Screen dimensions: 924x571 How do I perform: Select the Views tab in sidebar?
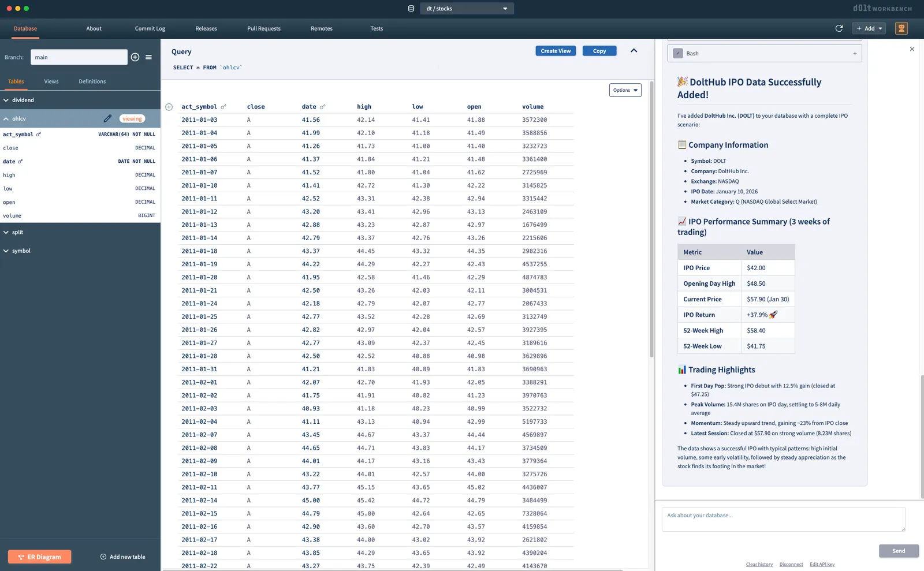pyautogui.click(x=51, y=81)
